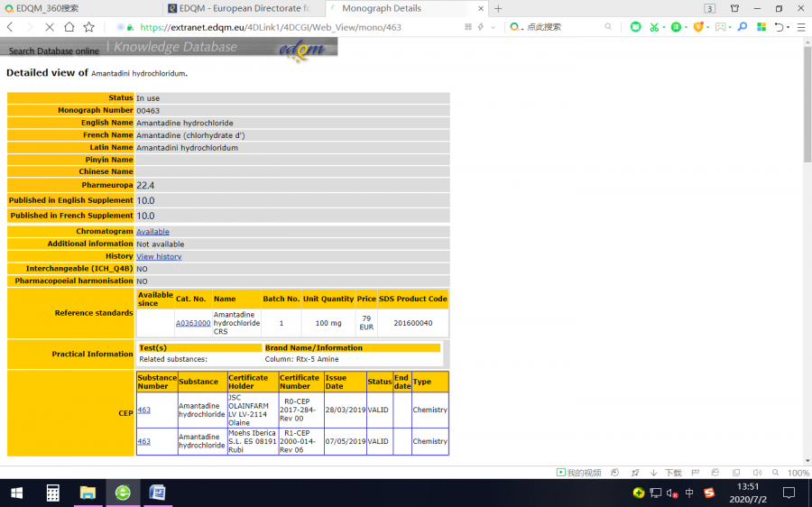Expand the undo closed tabs dropdown
Screen dimensions: 812x507
point(788,27)
